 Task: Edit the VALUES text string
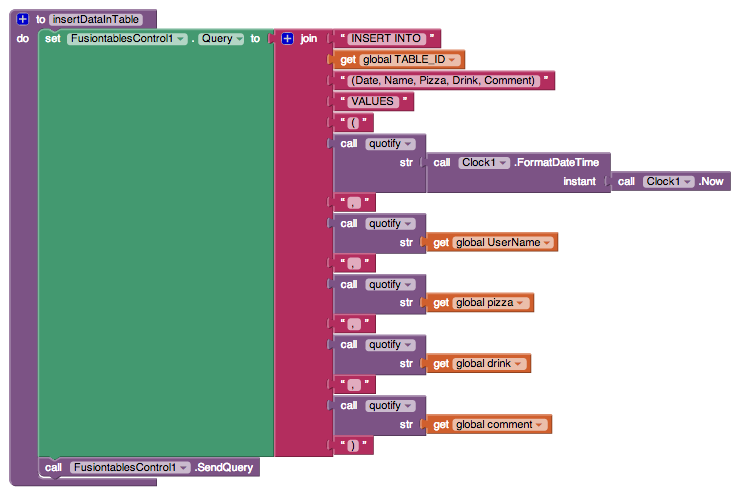click(x=372, y=101)
